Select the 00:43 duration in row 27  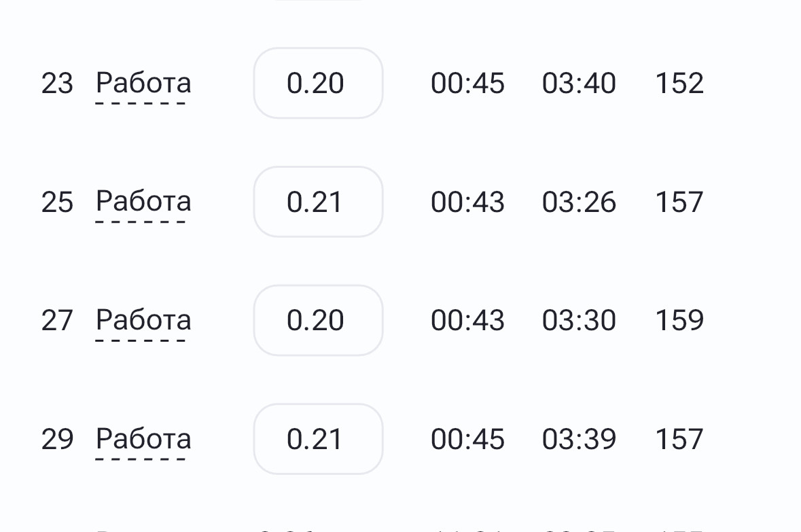tap(467, 321)
